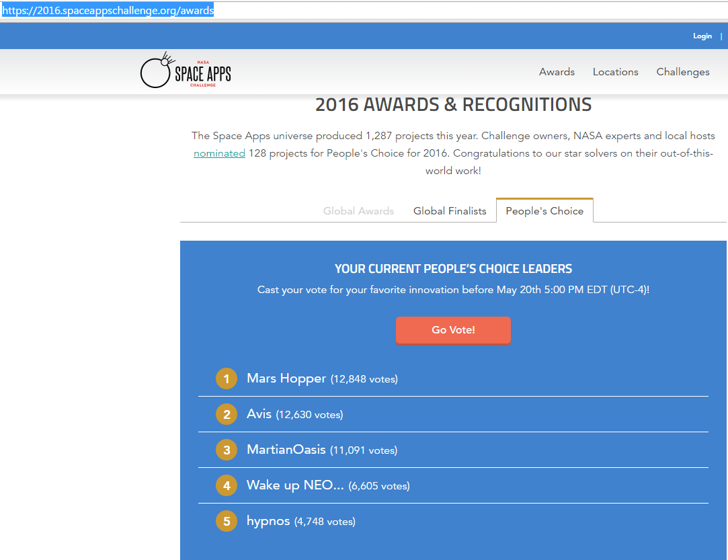Click the rank 4 gold badge
The height and width of the screenshot is (560, 728).
227,485
